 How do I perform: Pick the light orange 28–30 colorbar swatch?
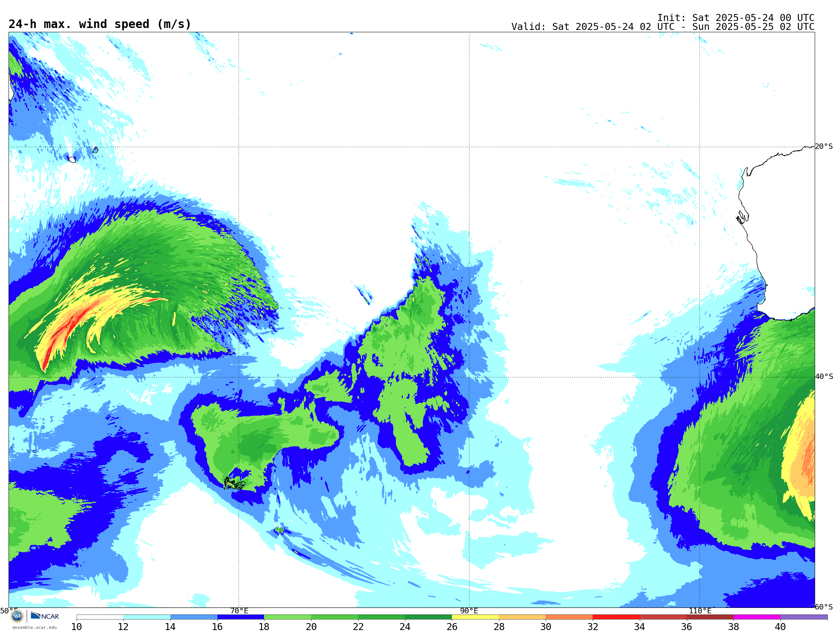(522, 617)
